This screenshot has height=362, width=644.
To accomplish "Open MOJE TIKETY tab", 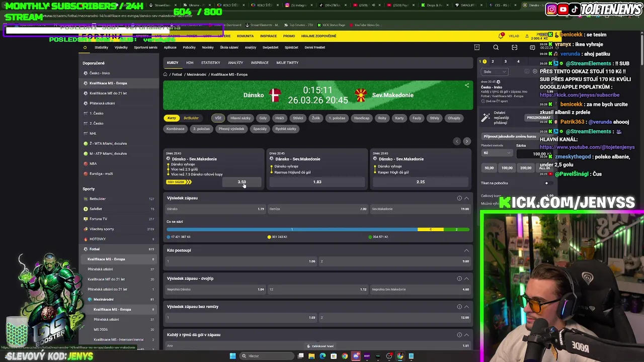I will click(x=287, y=63).
